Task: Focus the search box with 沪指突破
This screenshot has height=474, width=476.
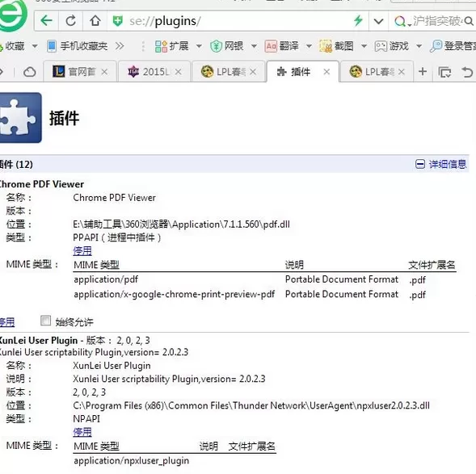Action: pyautogui.click(x=437, y=21)
